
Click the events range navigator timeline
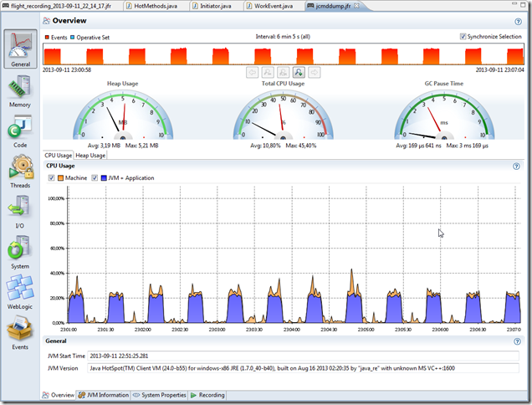pos(284,54)
